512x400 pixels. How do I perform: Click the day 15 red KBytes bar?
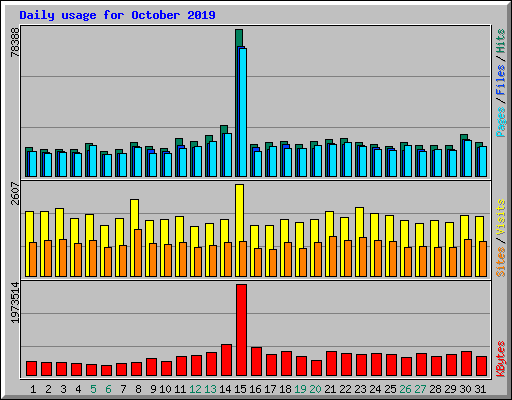[x=241, y=330]
